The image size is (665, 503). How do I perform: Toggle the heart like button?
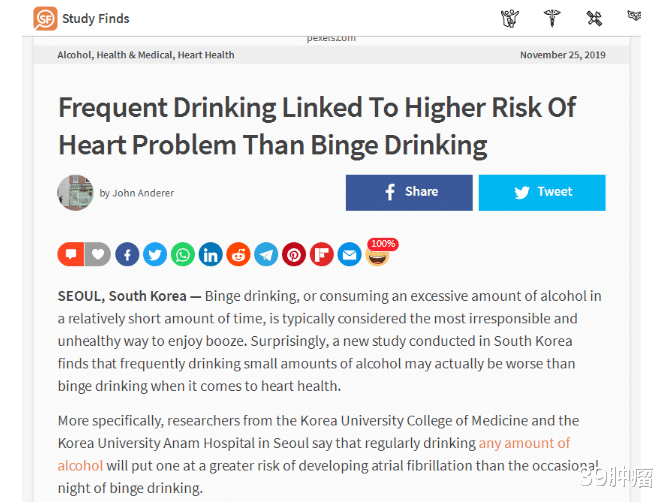pos(98,255)
